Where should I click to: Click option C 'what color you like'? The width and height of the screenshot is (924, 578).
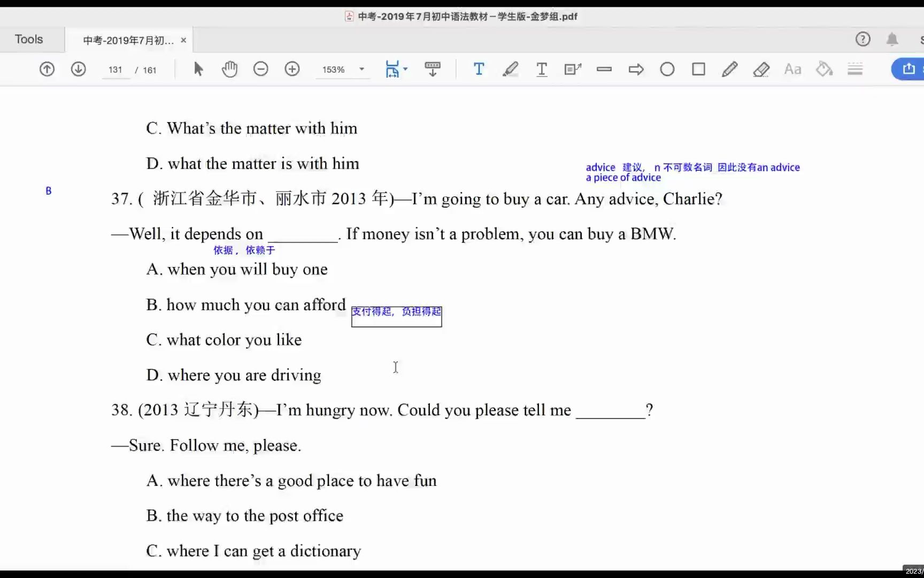coord(224,340)
